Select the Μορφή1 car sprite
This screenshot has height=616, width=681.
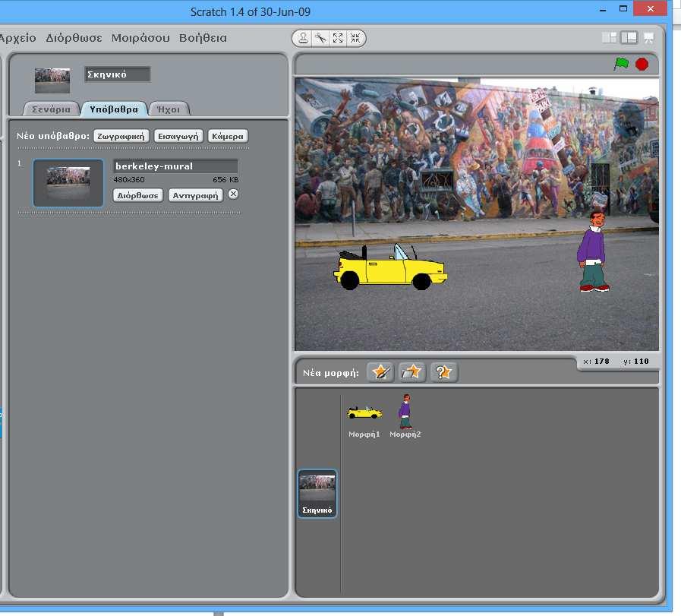[x=364, y=416]
